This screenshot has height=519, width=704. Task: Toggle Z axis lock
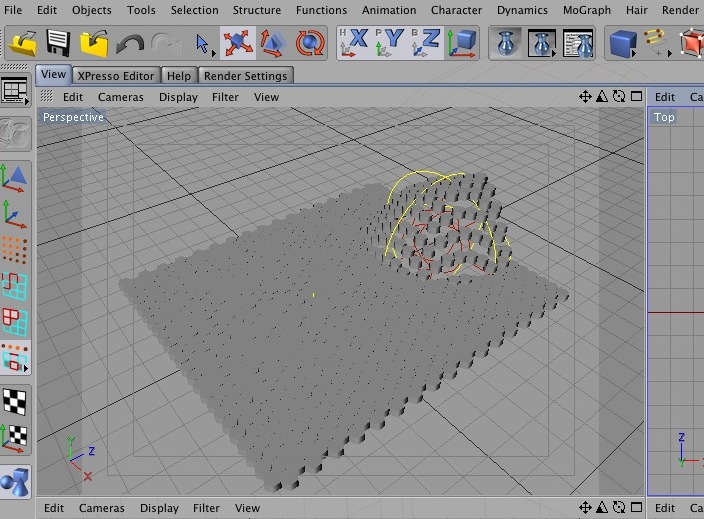[426, 43]
